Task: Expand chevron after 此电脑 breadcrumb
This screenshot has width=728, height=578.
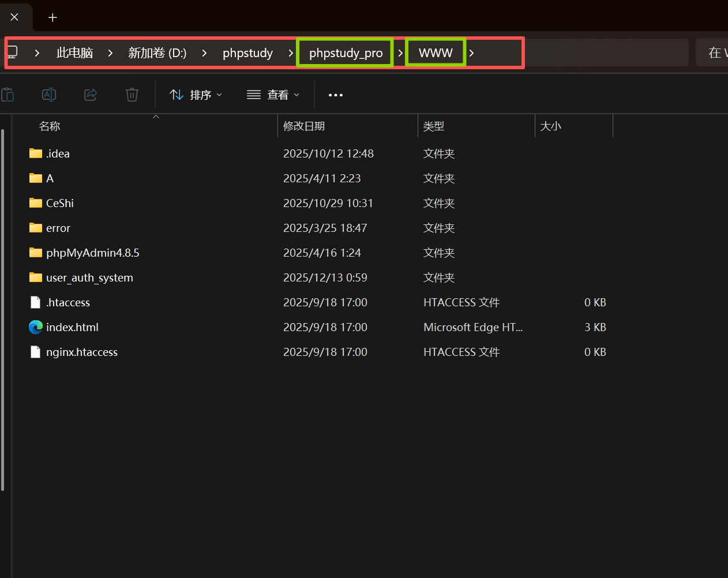Action: [x=110, y=53]
